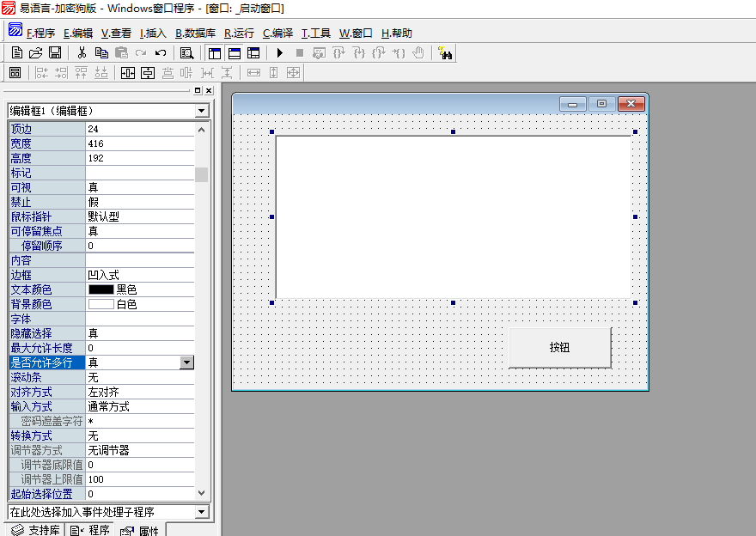Float the property panel using square button
Image resolution: width=756 pixels, height=536 pixels.
click(x=198, y=90)
